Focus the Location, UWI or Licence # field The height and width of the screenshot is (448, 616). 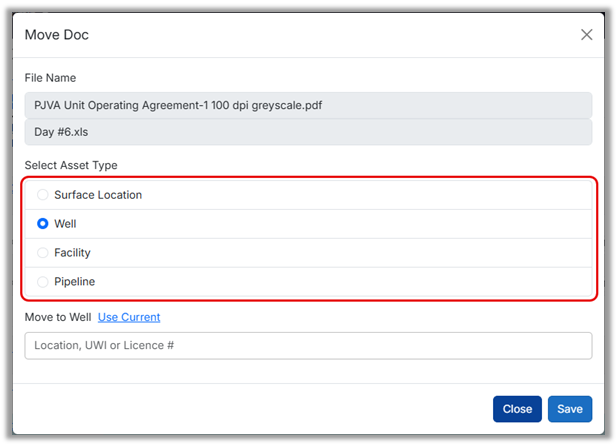[308, 345]
